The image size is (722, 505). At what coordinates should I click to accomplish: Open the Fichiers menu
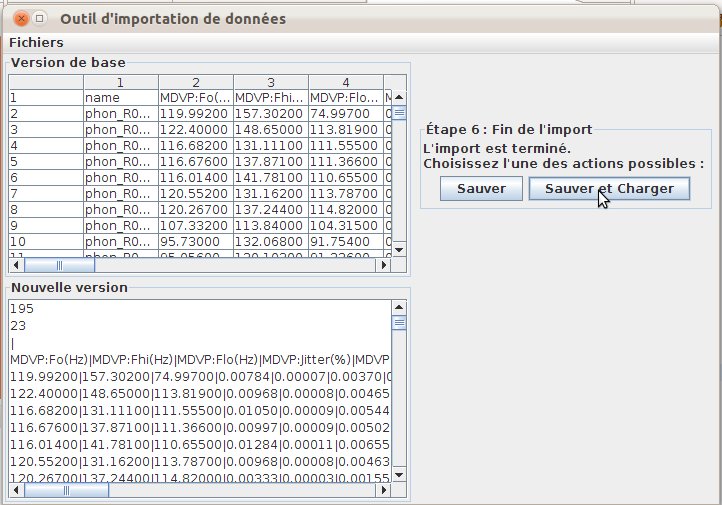pyautogui.click(x=36, y=42)
